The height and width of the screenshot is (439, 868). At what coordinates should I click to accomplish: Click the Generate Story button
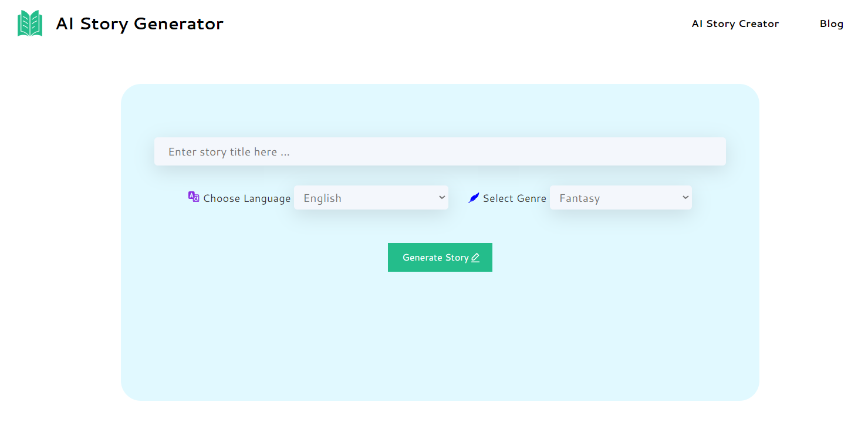[x=440, y=257]
